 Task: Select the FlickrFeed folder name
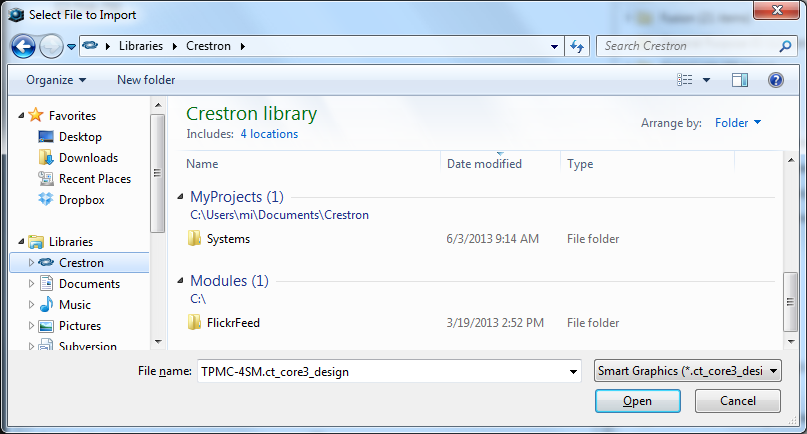pyautogui.click(x=233, y=323)
